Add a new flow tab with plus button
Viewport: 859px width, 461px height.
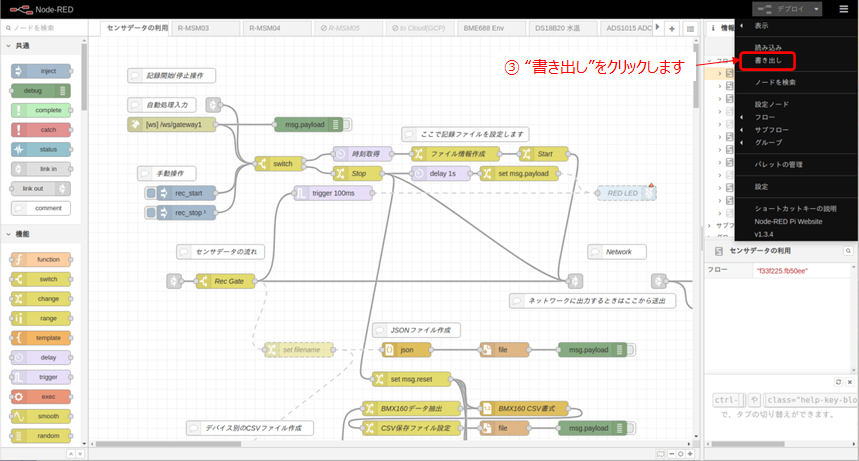click(671, 28)
